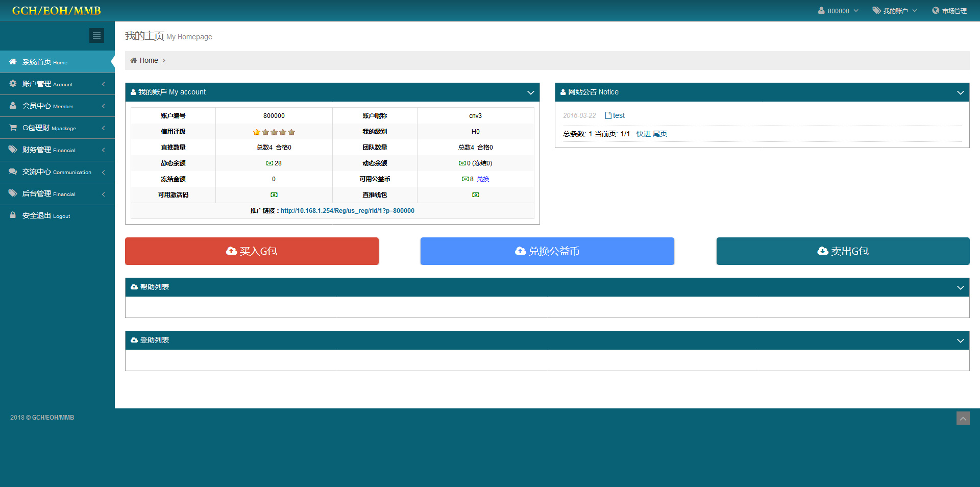Screen dimensions: 980x487
Task: Open 财务管理 Financial sidebar menu
Action: tap(57, 150)
